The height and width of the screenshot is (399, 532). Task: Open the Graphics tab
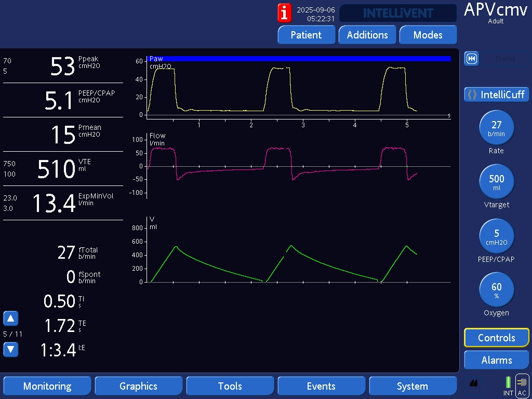138,386
